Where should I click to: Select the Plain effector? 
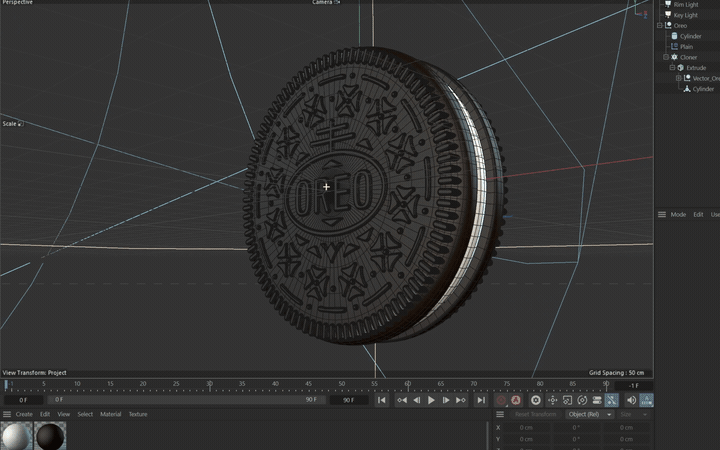tap(686, 47)
